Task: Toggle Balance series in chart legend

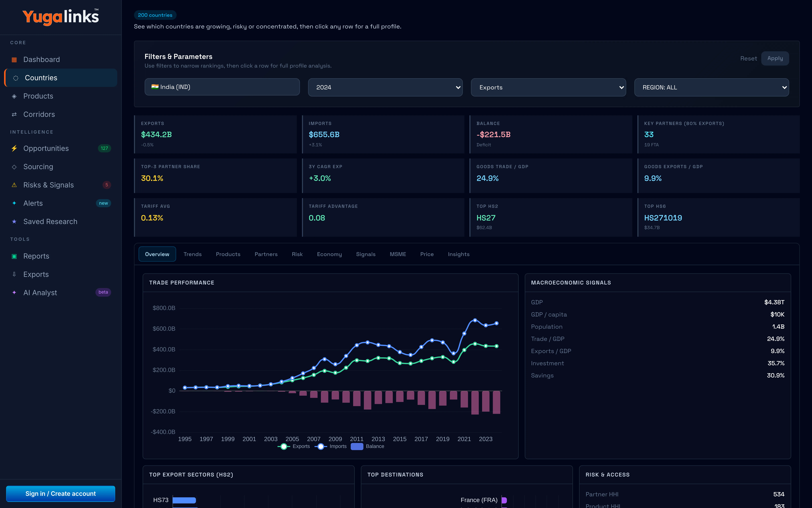Action: (x=367, y=447)
